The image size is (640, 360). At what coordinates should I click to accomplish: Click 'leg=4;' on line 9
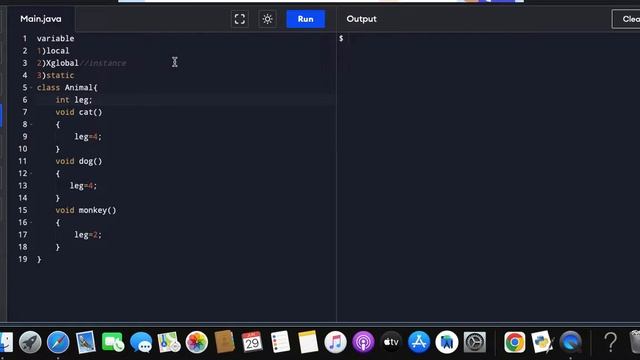click(x=88, y=136)
